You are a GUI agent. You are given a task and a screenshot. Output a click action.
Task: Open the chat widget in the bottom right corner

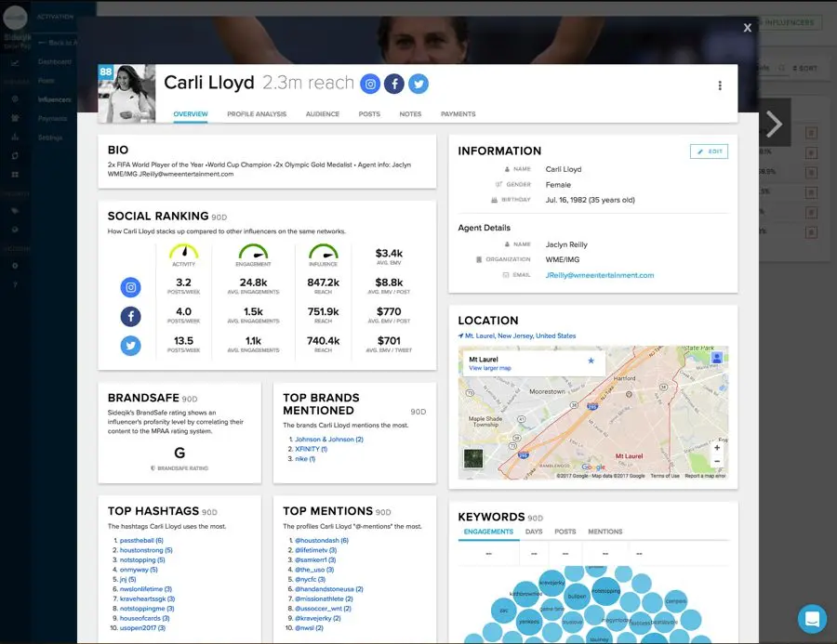(x=811, y=619)
